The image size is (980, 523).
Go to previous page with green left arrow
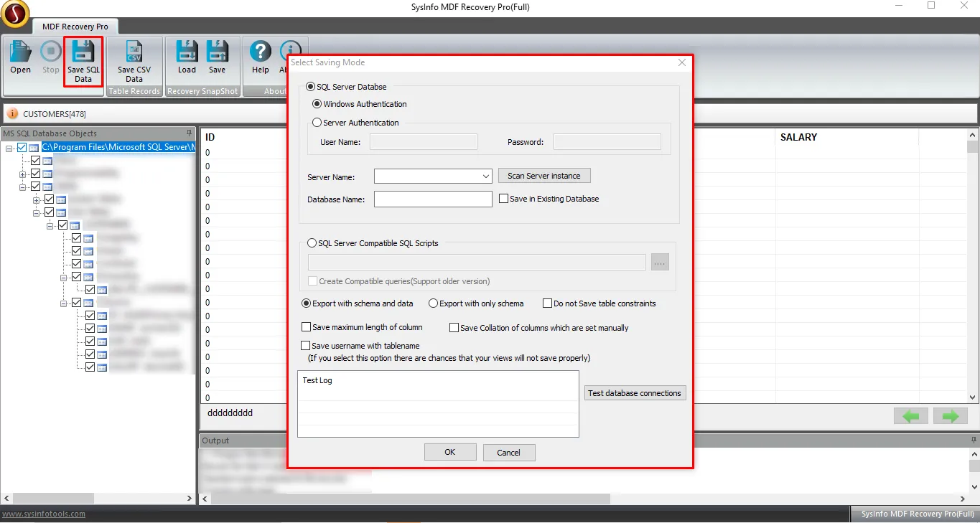[911, 415]
